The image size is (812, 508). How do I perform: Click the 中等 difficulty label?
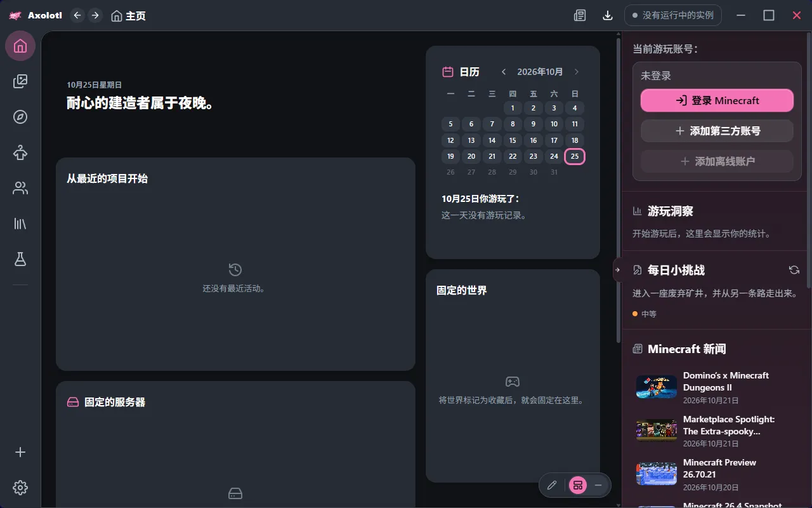pos(649,314)
